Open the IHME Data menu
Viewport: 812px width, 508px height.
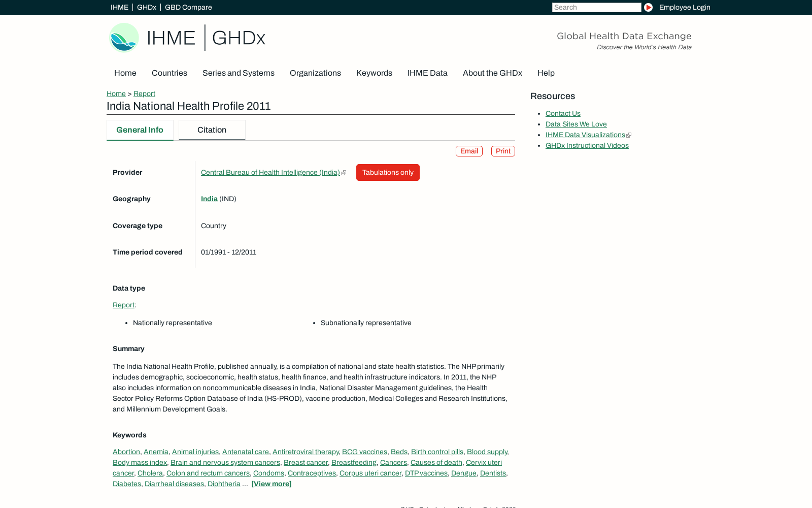tap(427, 73)
